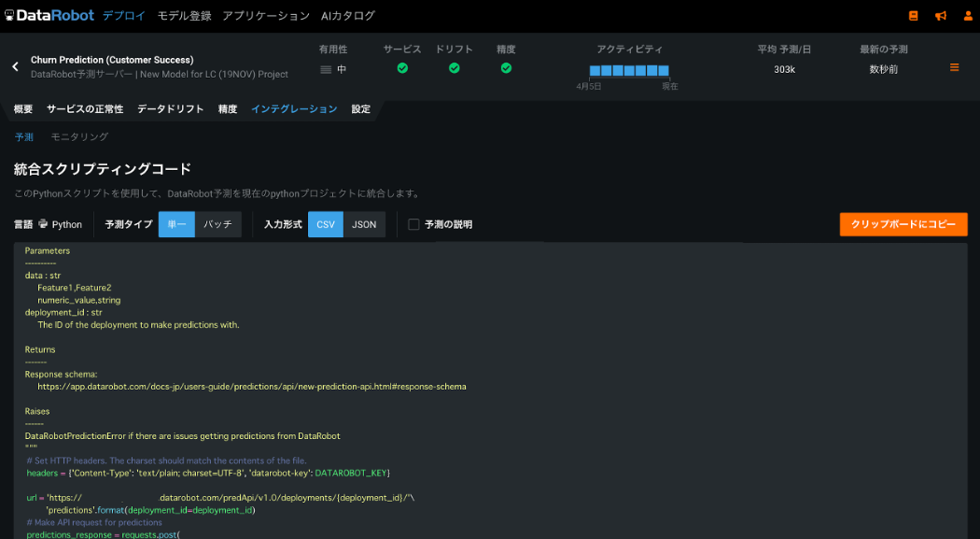Click the 'data : str' line
The image size is (980, 539).
click(43, 276)
